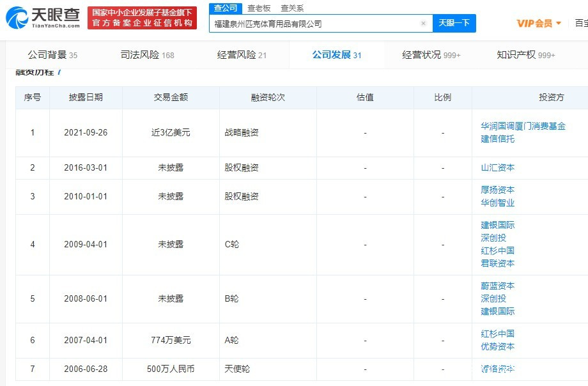
Task: Select the 查公司 search tab
Action: coord(226,8)
